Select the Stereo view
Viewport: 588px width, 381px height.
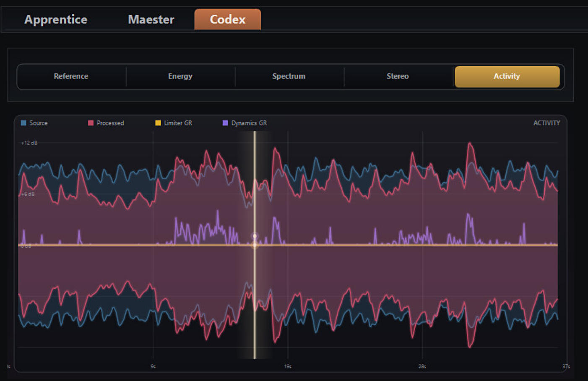point(398,76)
